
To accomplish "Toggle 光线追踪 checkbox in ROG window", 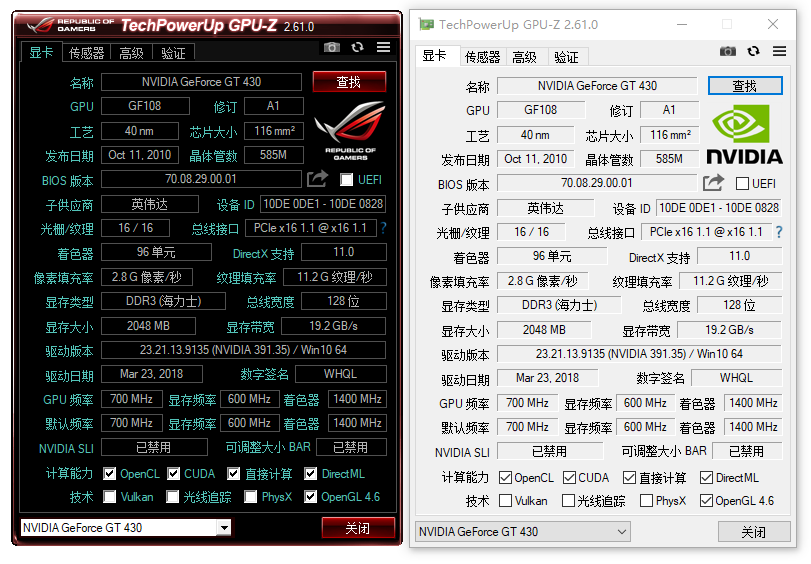I will pyautogui.click(x=172, y=497).
